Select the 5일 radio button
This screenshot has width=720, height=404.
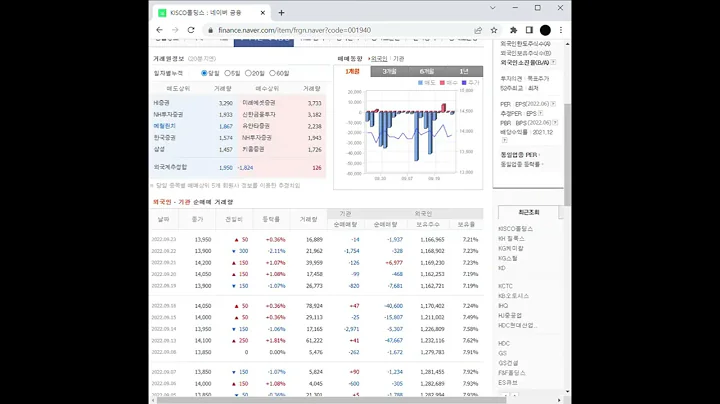pyautogui.click(x=227, y=73)
